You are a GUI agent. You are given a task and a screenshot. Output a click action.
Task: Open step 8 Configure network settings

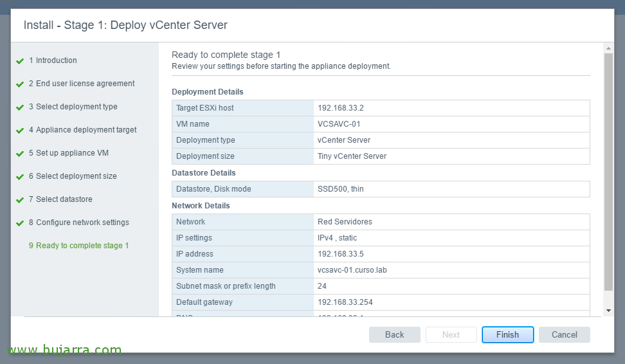click(x=82, y=223)
